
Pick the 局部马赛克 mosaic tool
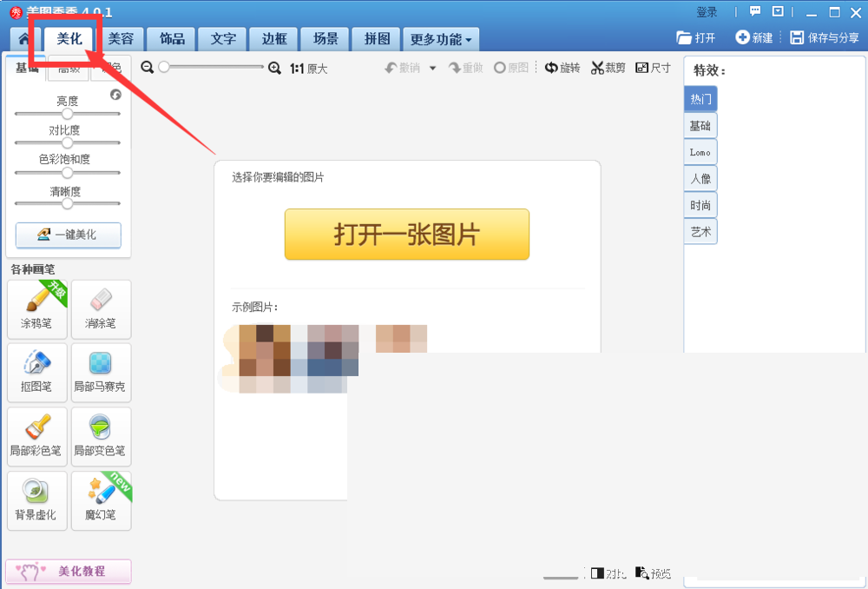(101, 373)
